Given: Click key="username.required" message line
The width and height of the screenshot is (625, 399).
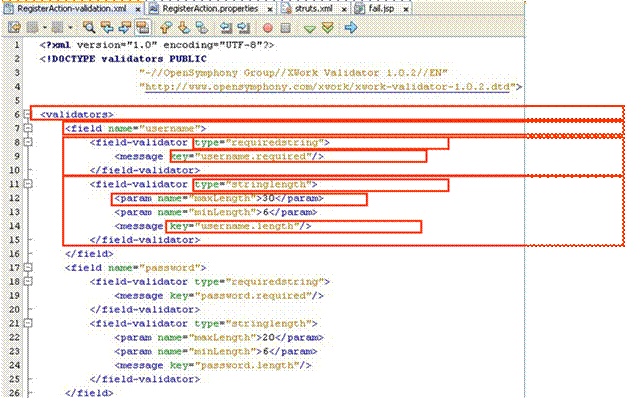Looking at the screenshot, I should [x=219, y=156].
